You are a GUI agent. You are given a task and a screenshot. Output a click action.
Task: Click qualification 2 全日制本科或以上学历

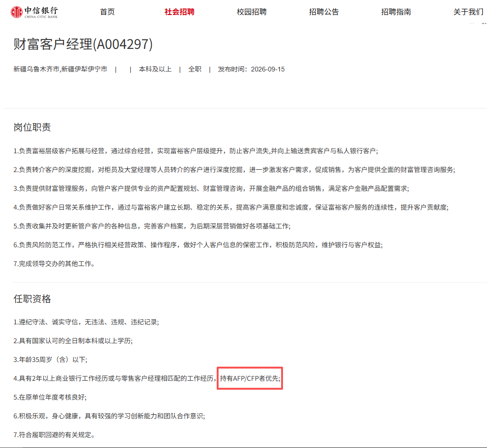(x=73, y=341)
